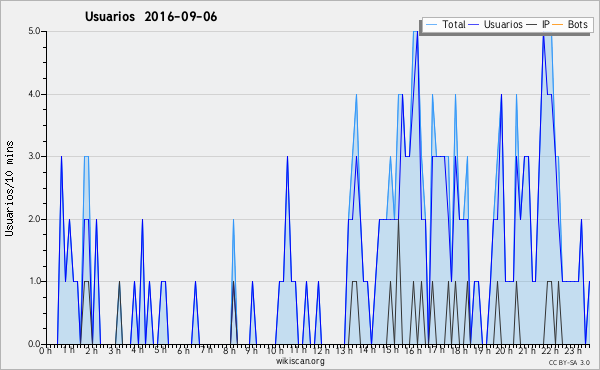The height and width of the screenshot is (370, 600).
Task: Click the 5.0 peak just after 16 h
Action: click(x=416, y=32)
